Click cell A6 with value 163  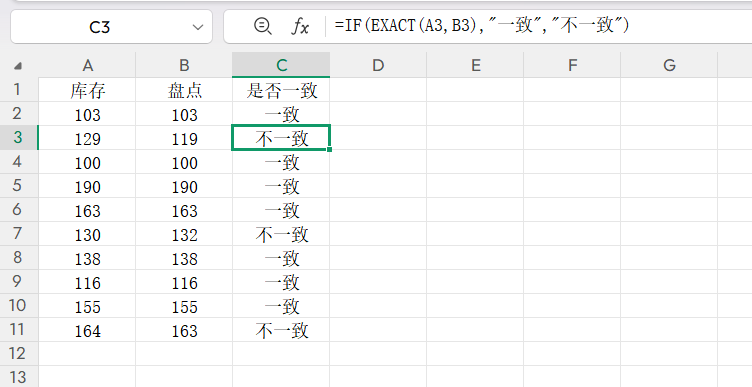coord(87,210)
